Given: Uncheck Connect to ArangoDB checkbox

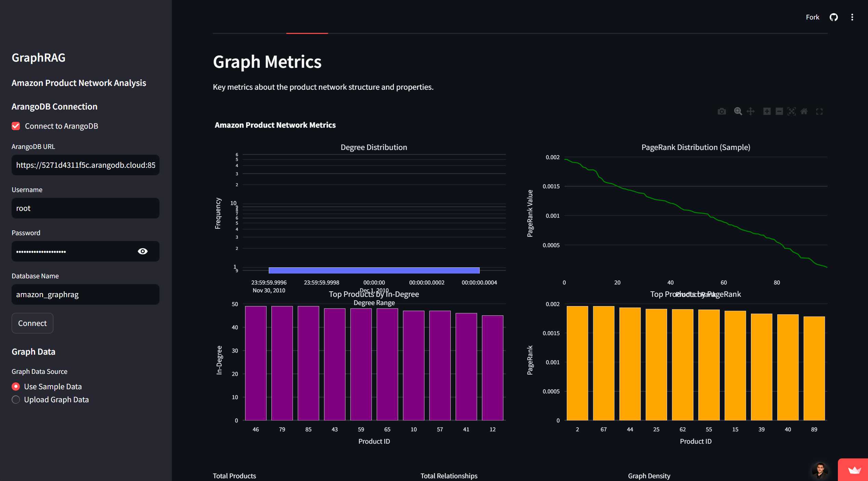Looking at the screenshot, I should [x=16, y=126].
